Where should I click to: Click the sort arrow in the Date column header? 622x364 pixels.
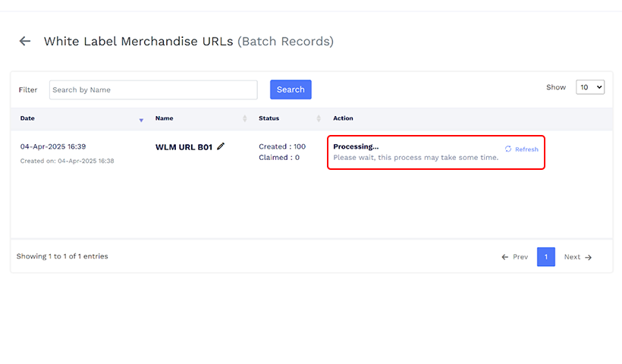141,120
